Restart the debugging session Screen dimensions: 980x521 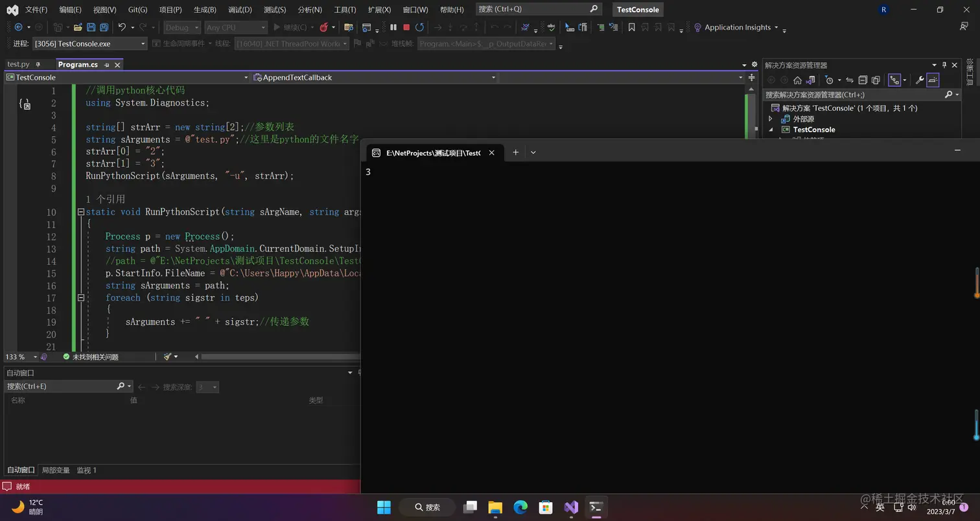click(419, 27)
